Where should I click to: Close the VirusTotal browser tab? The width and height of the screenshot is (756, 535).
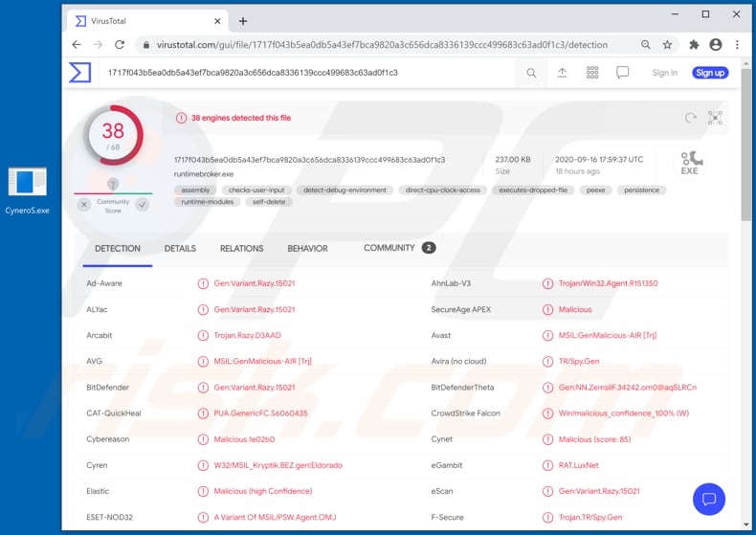tap(217, 21)
